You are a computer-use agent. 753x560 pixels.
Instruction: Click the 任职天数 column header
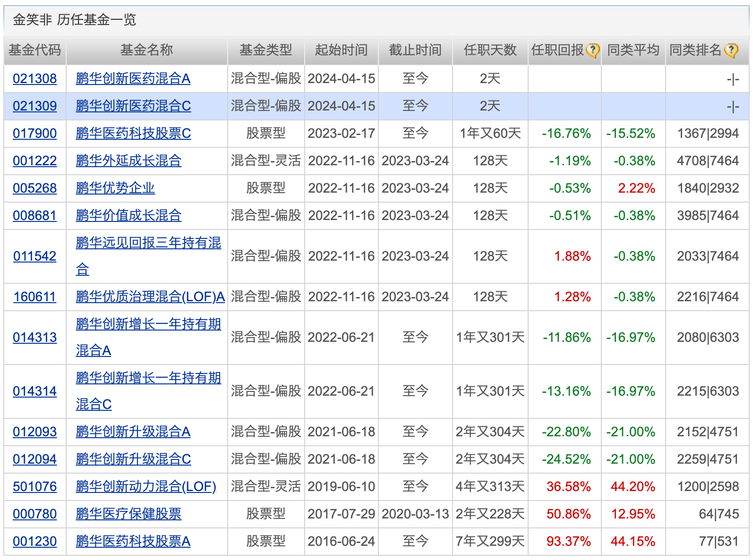490,50
